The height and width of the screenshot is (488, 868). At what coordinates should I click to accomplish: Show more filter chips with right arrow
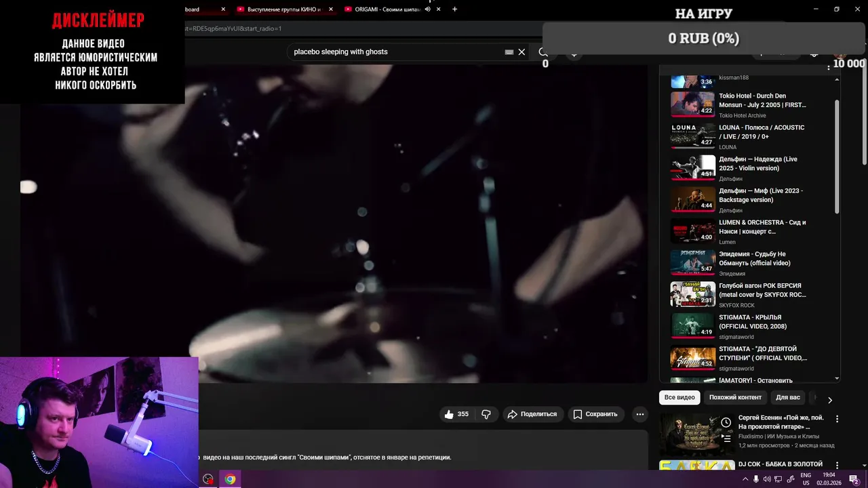(x=829, y=400)
